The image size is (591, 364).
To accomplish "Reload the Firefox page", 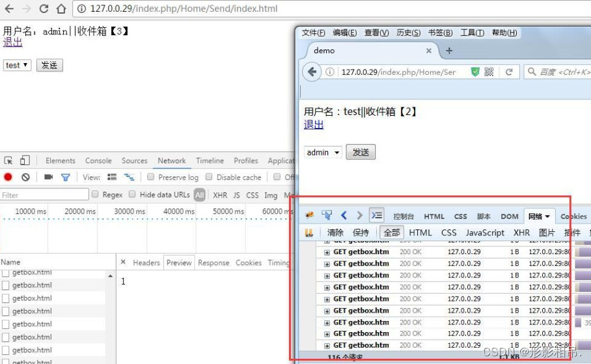I will click(x=509, y=71).
